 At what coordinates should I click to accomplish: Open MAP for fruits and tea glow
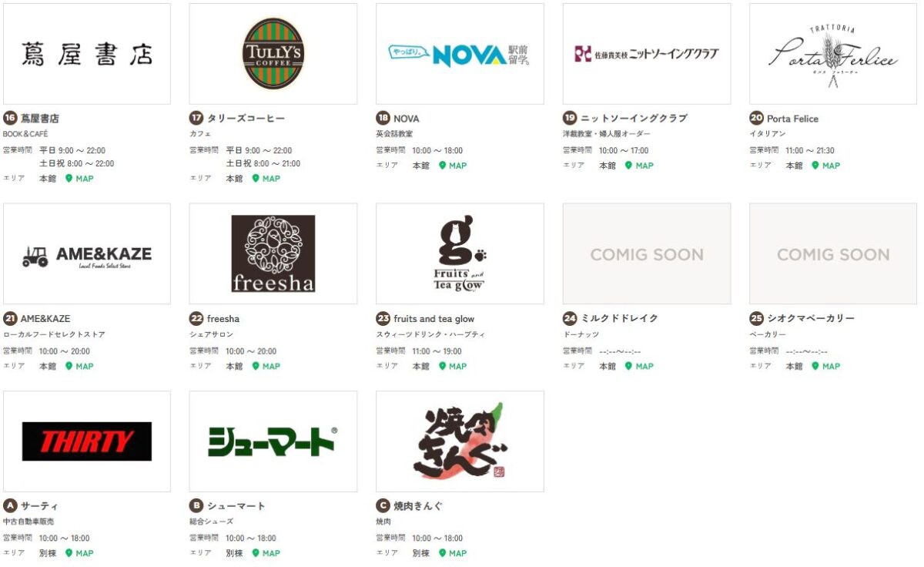click(x=453, y=367)
